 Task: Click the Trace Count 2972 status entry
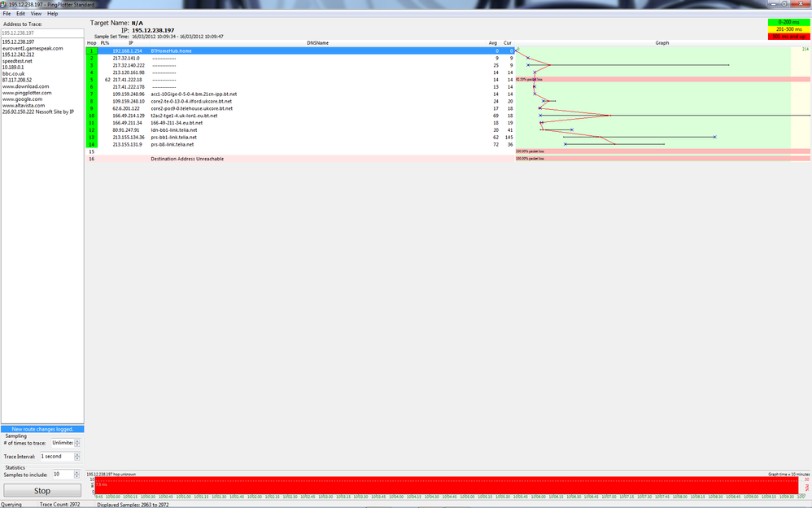pos(59,505)
